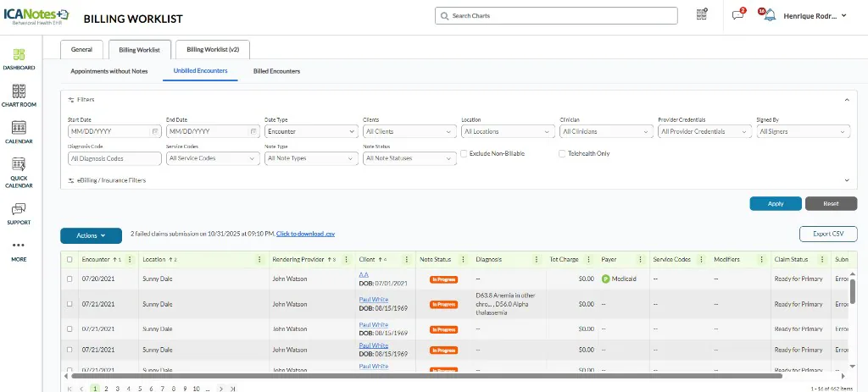Open the All Note Statuses dropdown
Viewport: 868px width, 392px height.
coord(409,158)
